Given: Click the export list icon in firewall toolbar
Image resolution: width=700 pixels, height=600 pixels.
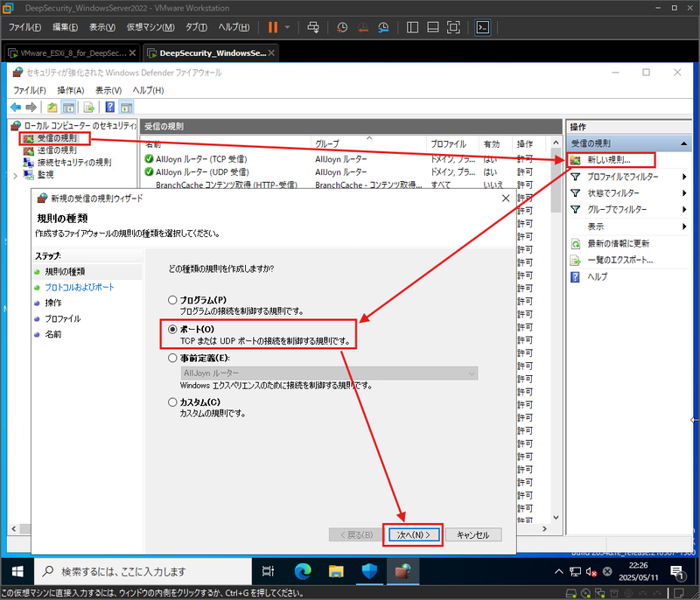Looking at the screenshot, I should coord(89,107).
